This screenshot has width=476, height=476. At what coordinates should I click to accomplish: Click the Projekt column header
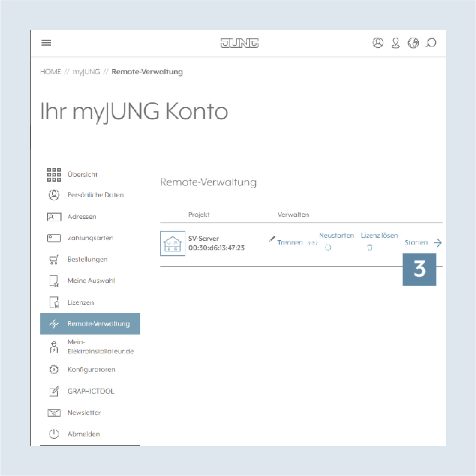[x=199, y=214]
